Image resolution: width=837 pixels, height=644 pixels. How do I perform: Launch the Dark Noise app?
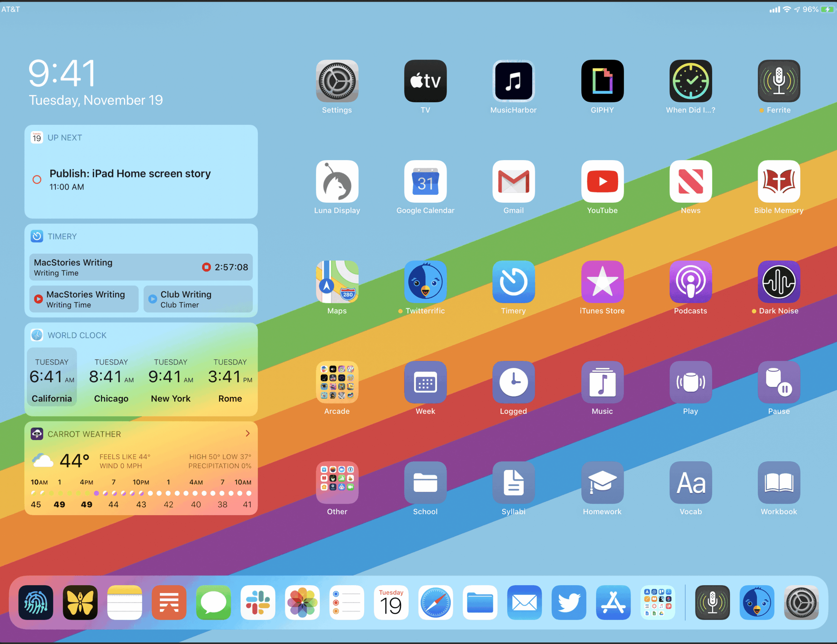(x=778, y=281)
